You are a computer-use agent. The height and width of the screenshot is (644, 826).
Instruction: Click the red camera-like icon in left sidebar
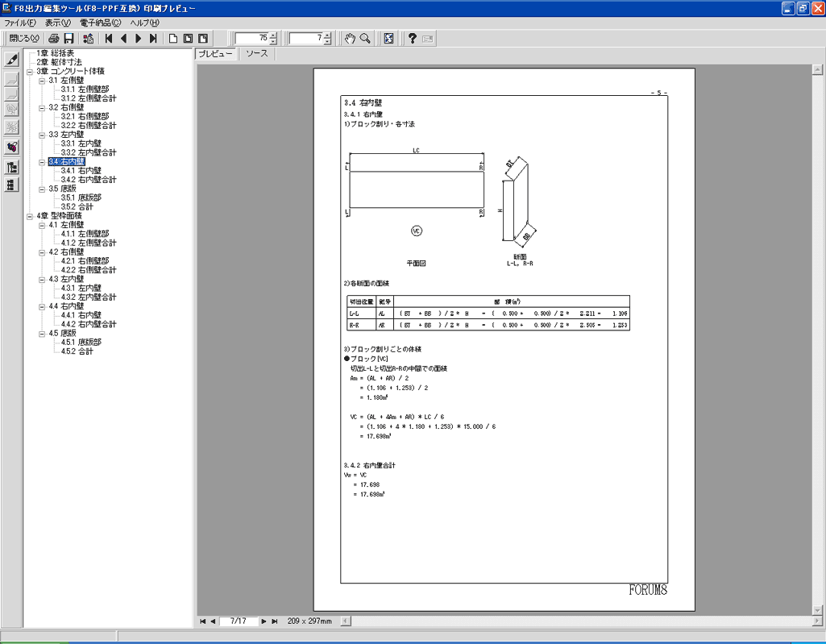11,147
